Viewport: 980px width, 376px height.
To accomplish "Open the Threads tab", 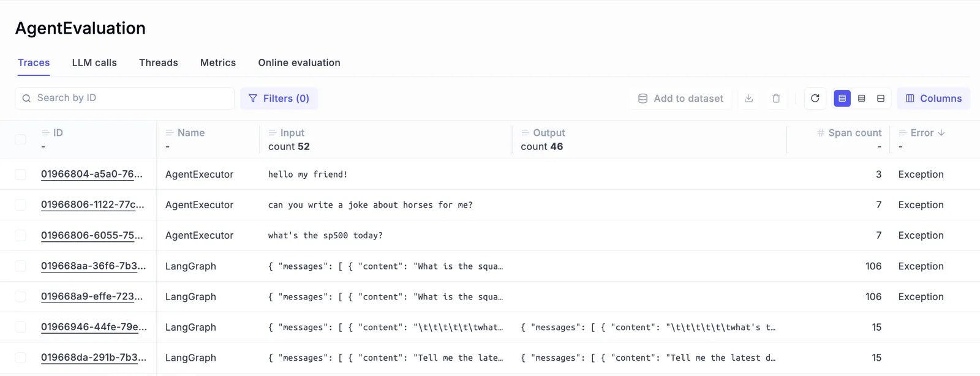I will tap(159, 62).
